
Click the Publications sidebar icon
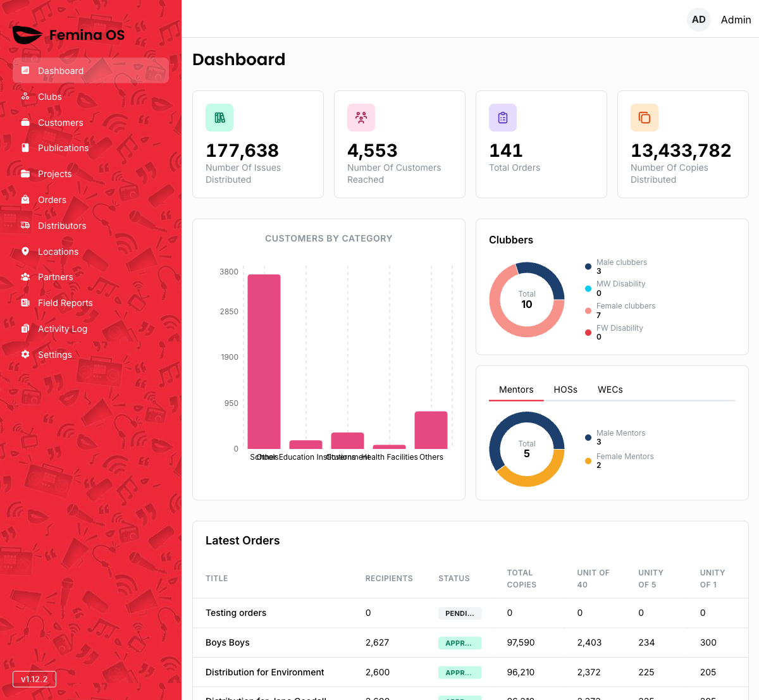pyautogui.click(x=25, y=148)
